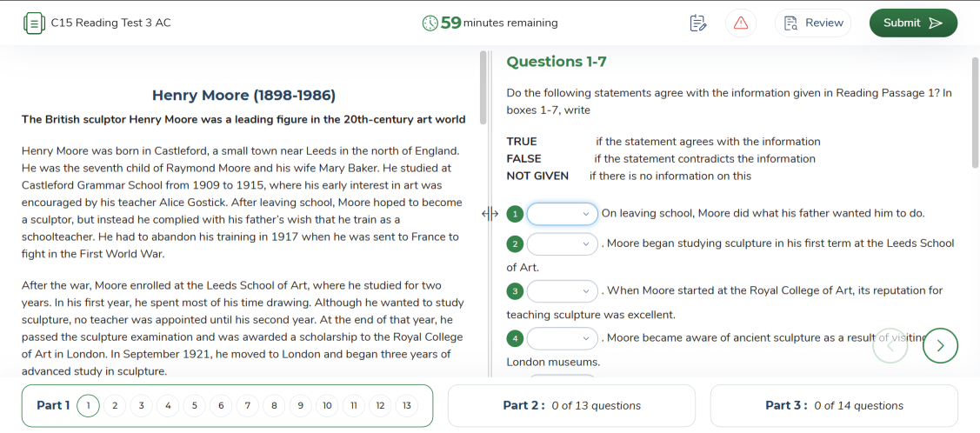Click the red warning triangle icon

click(741, 23)
